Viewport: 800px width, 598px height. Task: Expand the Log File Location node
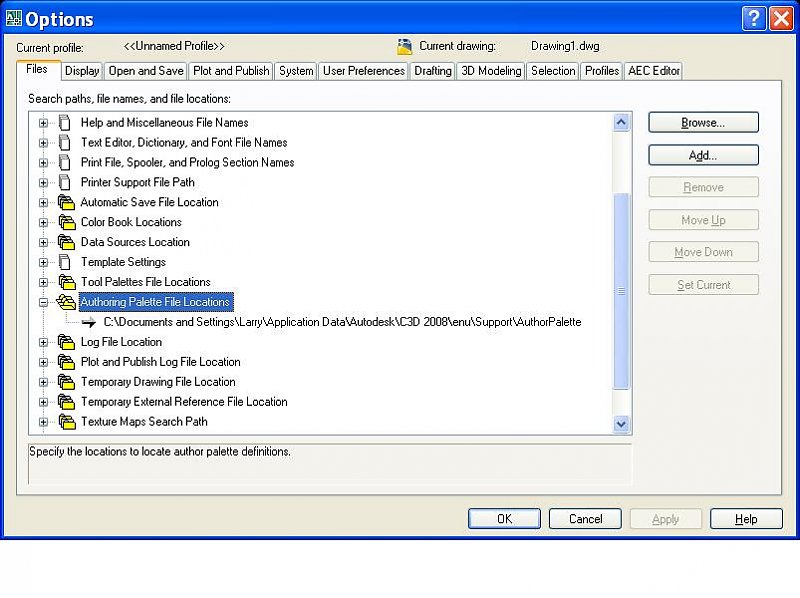[43, 342]
